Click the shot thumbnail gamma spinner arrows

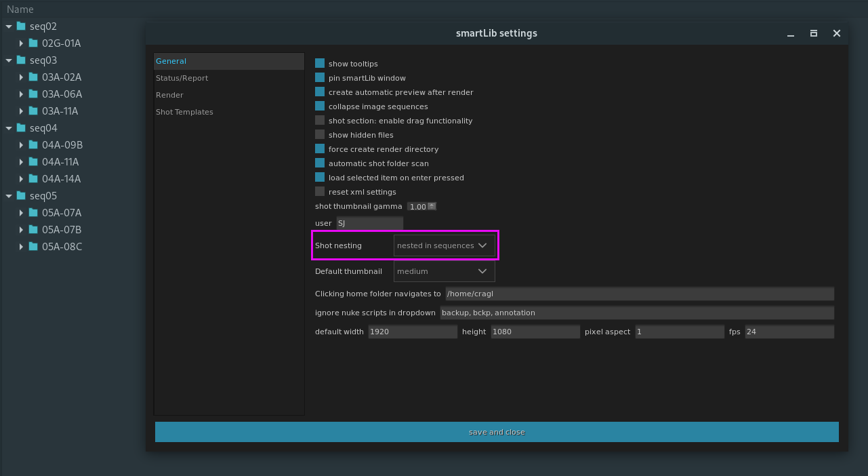(432, 206)
